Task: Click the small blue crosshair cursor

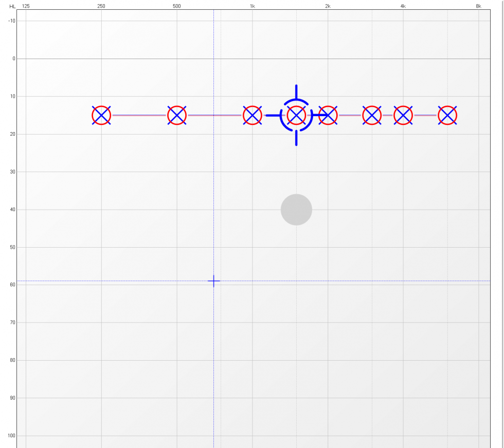Action: [214, 281]
